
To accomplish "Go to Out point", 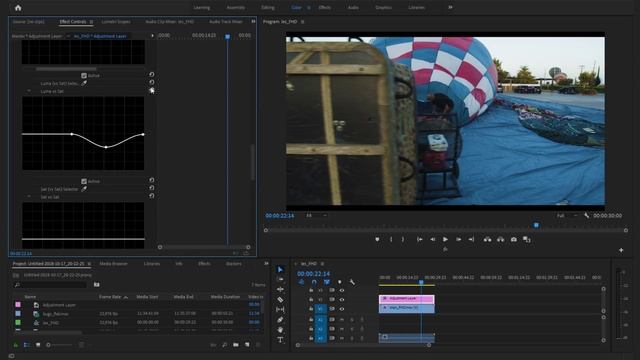I will (x=471, y=240).
